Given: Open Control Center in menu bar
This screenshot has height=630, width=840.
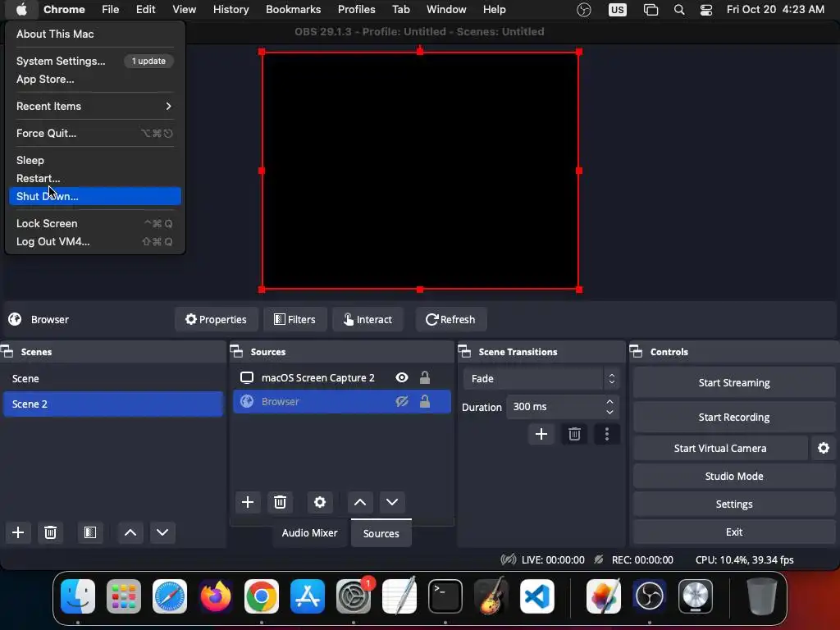Looking at the screenshot, I should click(706, 9).
